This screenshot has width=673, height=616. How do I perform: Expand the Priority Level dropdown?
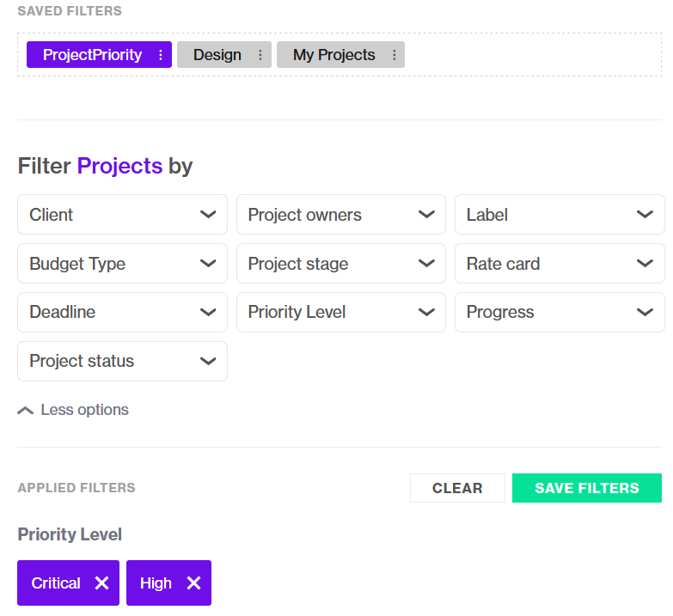(x=341, y=312)
